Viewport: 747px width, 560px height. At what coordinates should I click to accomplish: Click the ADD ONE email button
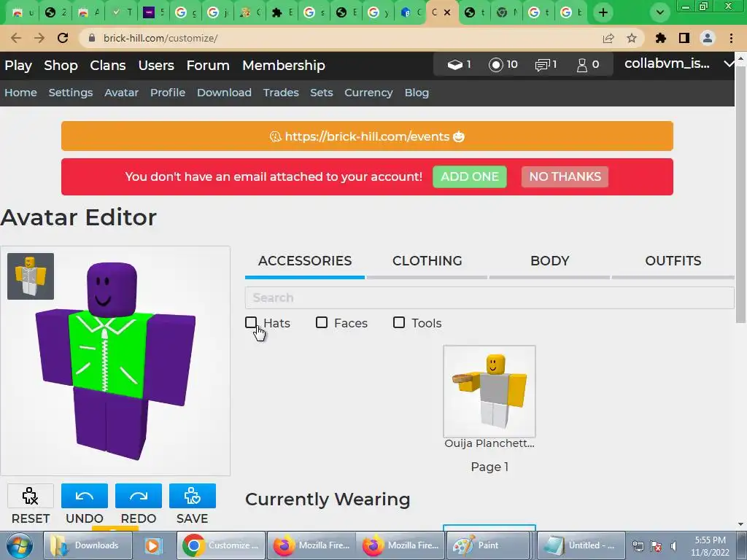pos(469,176)
